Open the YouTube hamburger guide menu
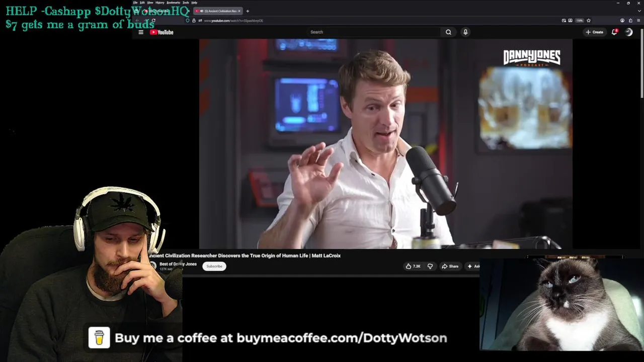644x362 pixels. pyautogui.click(x=141, y=32)
